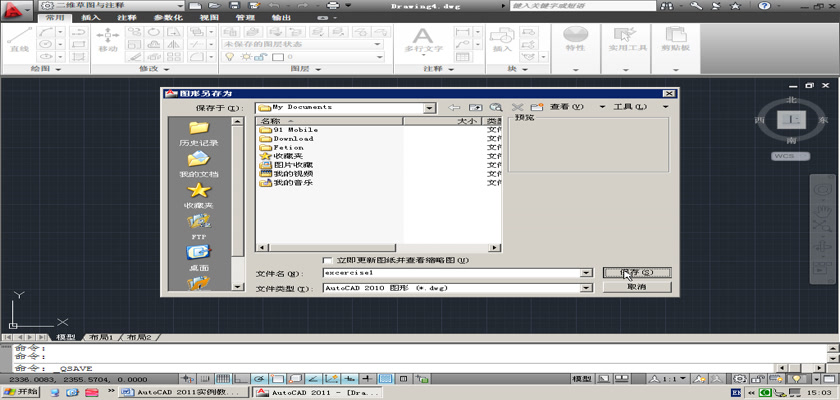Switch to AutoCAD 2011实例教 taskbar window

[184, 393]
